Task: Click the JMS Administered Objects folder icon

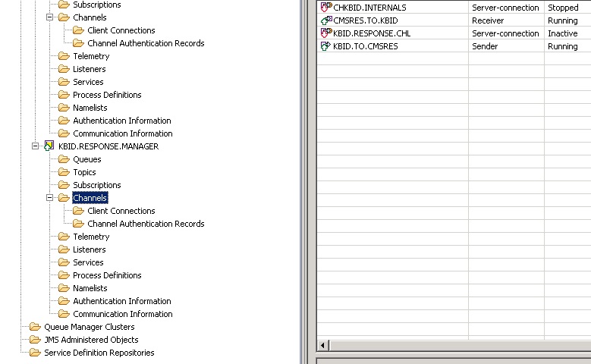Action: pos(35,340)
